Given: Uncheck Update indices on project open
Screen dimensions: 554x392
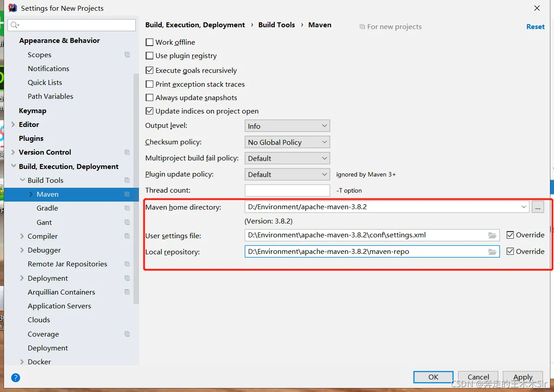Looking at the screenshot, I should click(150, 111).
